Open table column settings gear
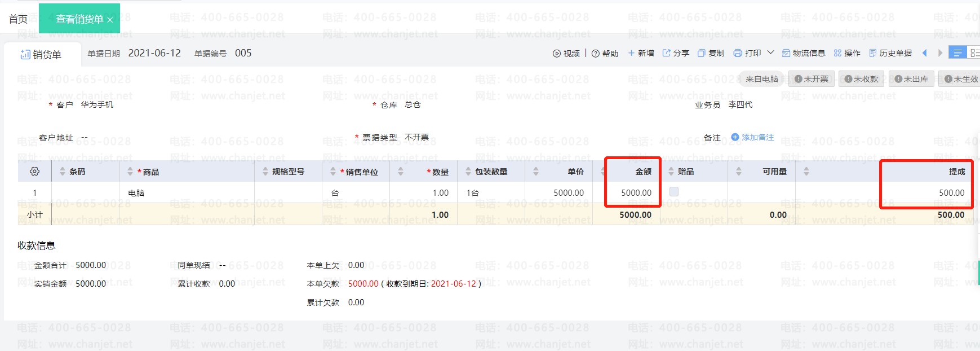Viewport: 980px width, 351px height. pos(34,171)
